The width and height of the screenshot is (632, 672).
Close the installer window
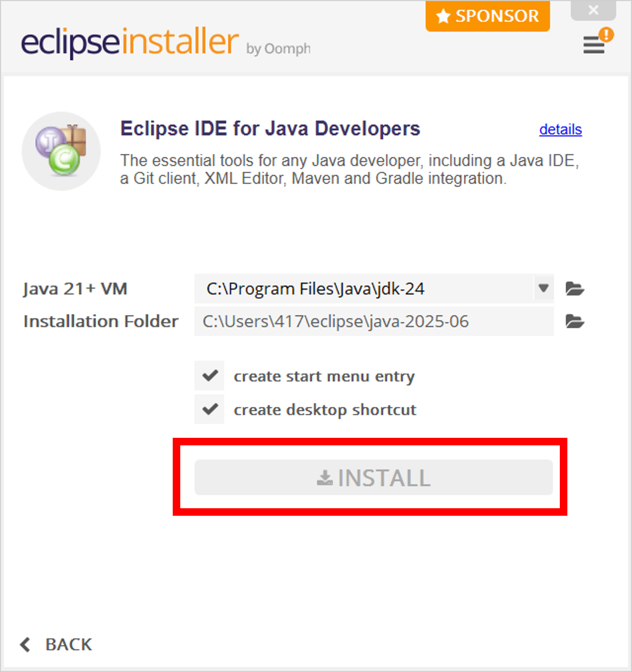(x=593, y=10)
